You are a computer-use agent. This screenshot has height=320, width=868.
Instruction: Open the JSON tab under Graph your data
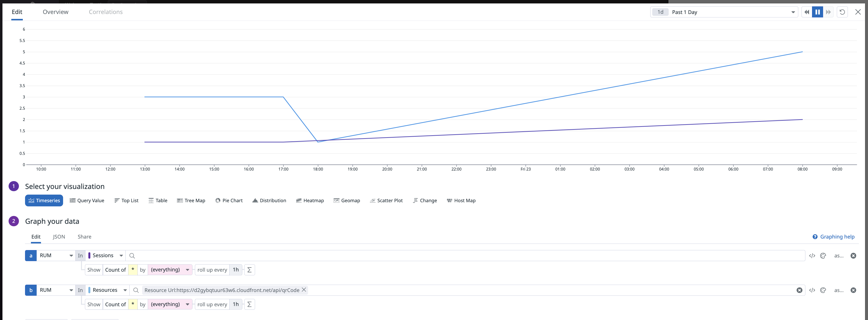coord(59,237)
